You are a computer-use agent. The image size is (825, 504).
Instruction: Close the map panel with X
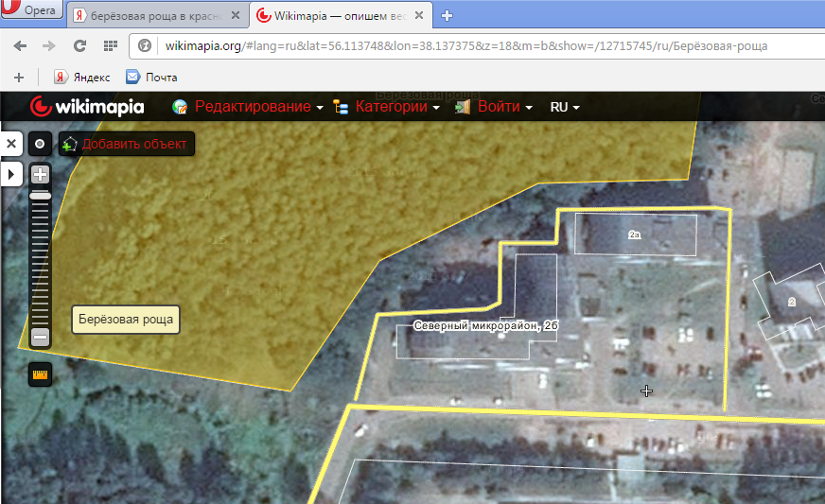[x=11, y=144]
